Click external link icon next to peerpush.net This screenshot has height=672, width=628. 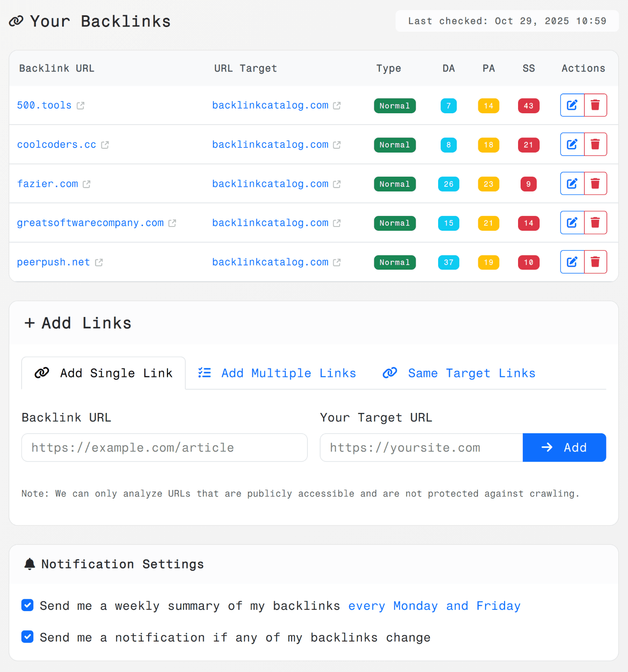pyautogui.click(x=99, y=262)
